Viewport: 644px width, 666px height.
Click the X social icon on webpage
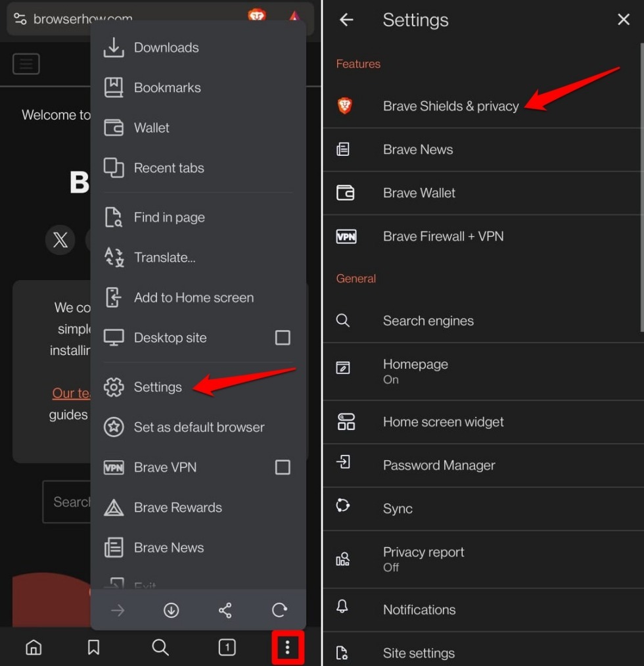60,240
